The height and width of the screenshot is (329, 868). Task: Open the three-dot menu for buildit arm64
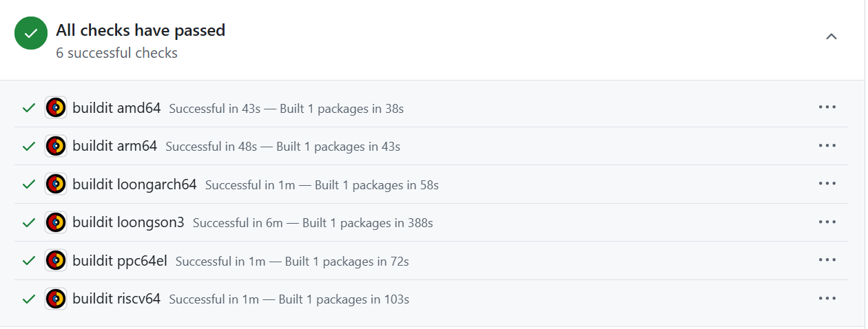pyautogui.click(x=827, y=146)
